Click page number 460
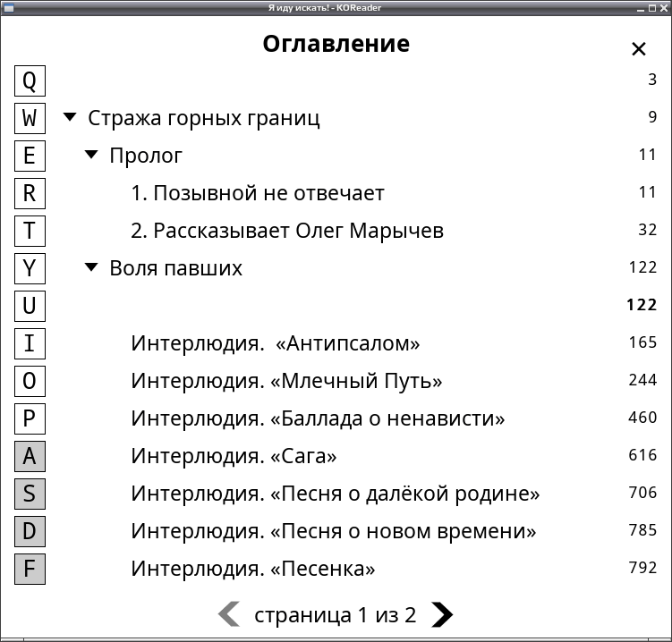 pyautogui.click(x=642, y=418)
